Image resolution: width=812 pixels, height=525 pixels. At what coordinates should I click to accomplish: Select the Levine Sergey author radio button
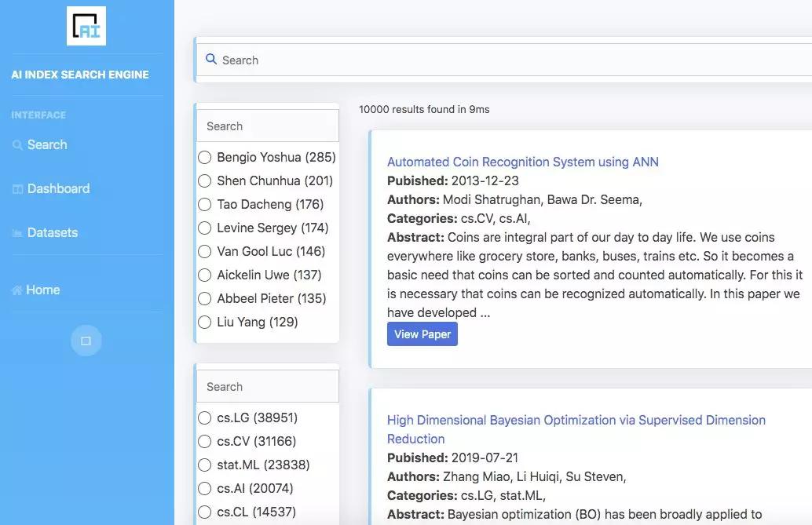[204, 228]
